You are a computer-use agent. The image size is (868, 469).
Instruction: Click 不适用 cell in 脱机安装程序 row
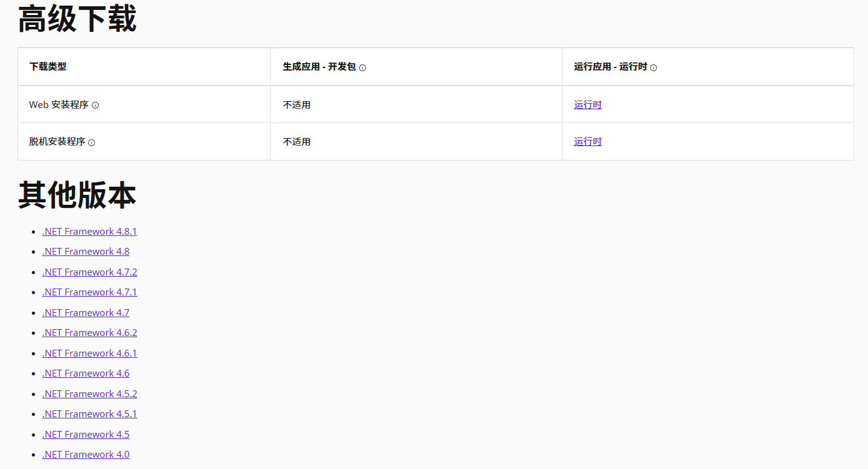[x=297, y=141]
